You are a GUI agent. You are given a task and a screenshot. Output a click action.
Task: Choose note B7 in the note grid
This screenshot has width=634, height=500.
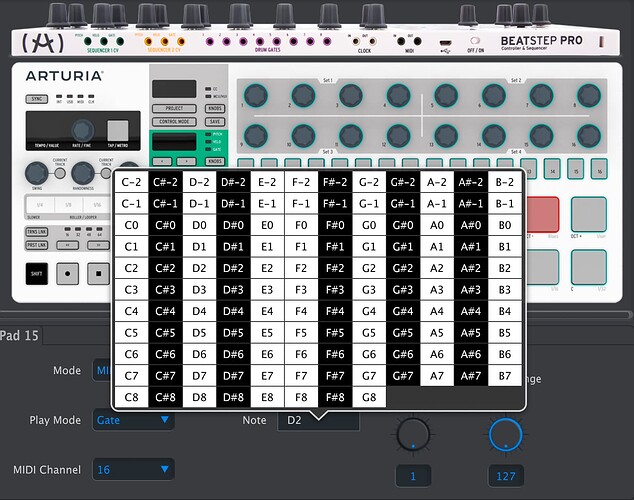[505, 376]
